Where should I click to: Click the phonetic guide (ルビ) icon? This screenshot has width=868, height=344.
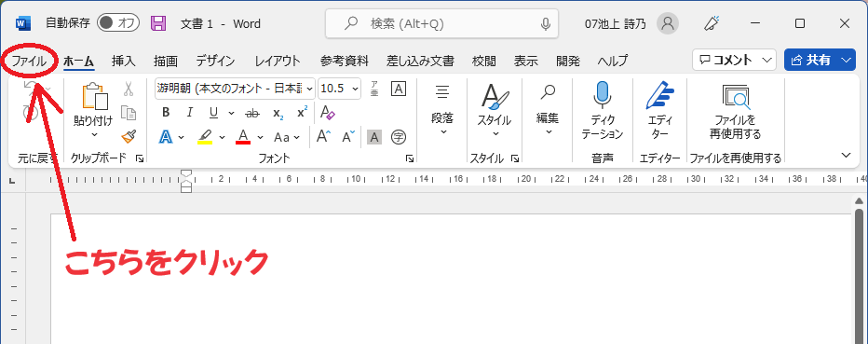click(374, 88)
